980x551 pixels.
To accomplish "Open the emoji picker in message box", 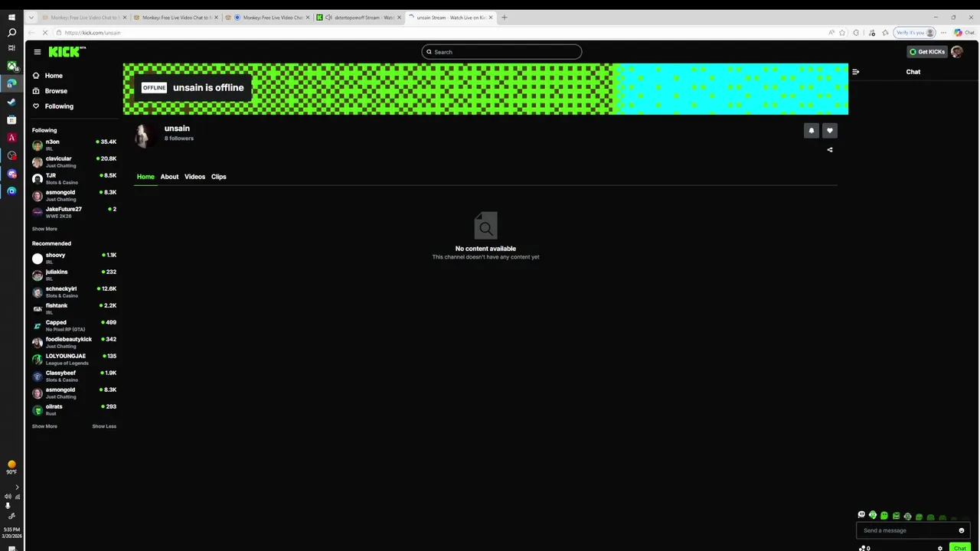I will [962, 530].
